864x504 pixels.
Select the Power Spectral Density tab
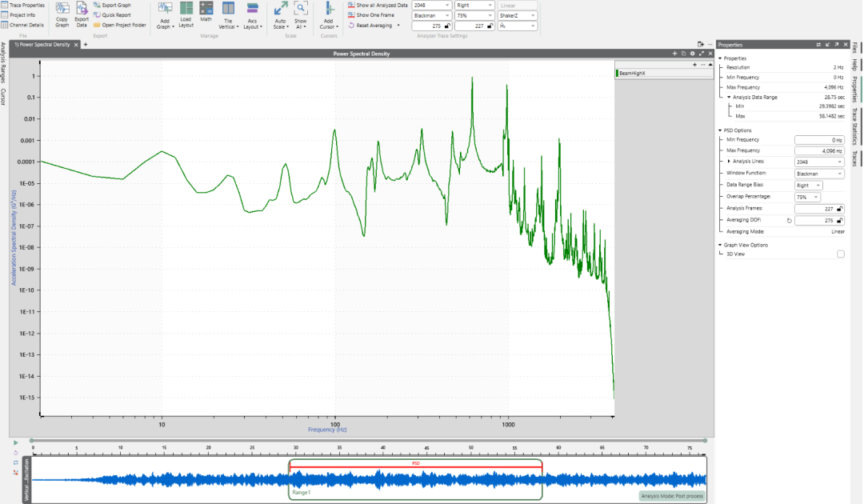pos(42,45)
